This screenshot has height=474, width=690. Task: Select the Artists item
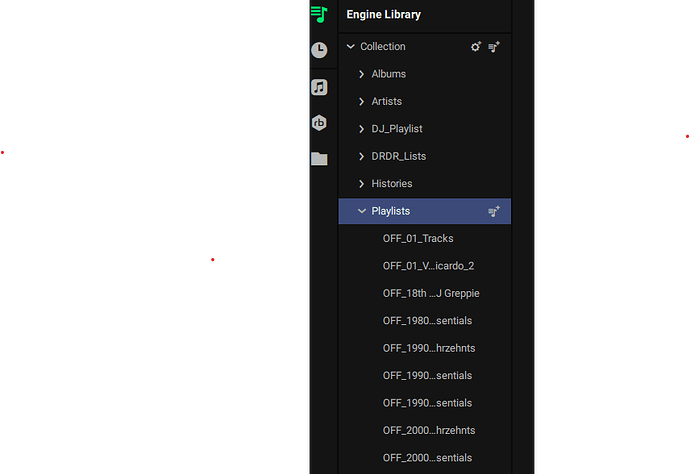(x=387, y=101)
